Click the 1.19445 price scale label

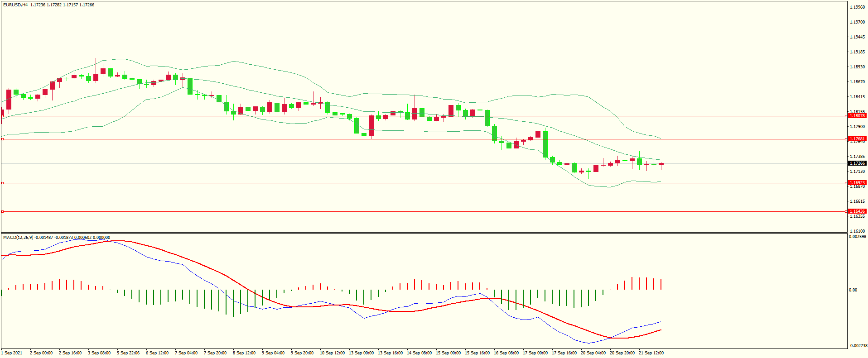coord(857,37)
